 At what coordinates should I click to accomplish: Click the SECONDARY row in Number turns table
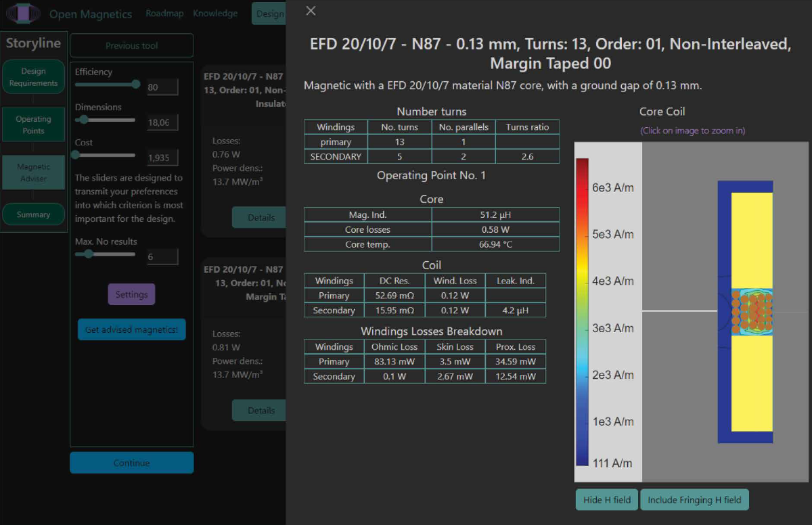click(x=432, y=156)
